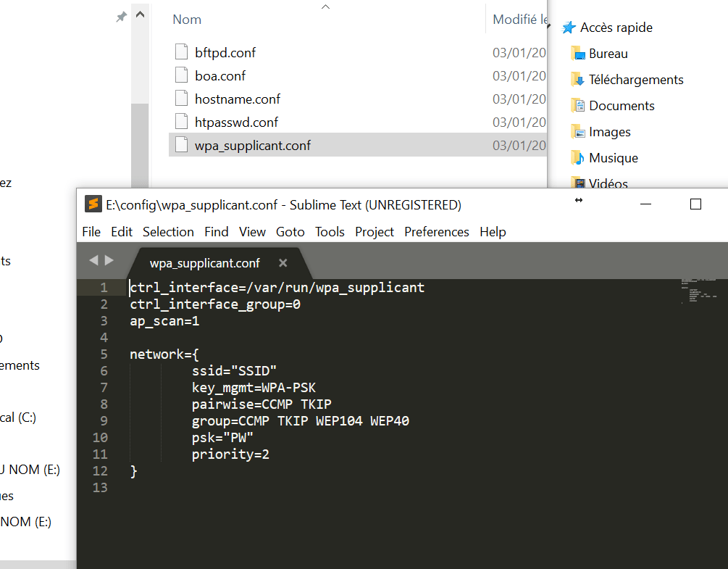Image resolution: width=728 pixels, height=569 pixels.
Task: Click the Documents folder icon
Action: tap(577, 105)
